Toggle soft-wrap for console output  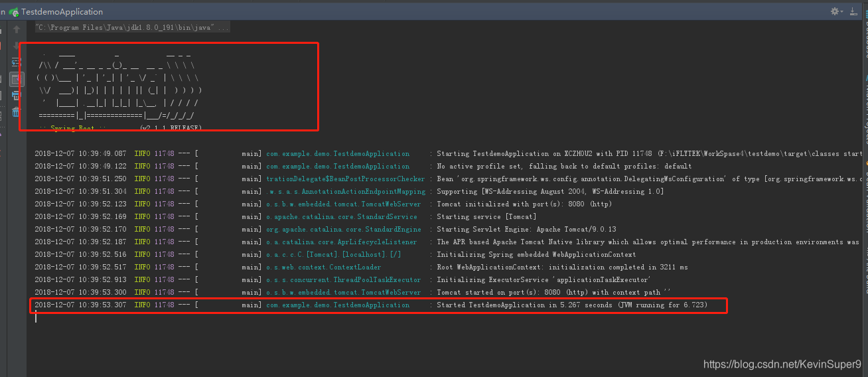point(16,62)
